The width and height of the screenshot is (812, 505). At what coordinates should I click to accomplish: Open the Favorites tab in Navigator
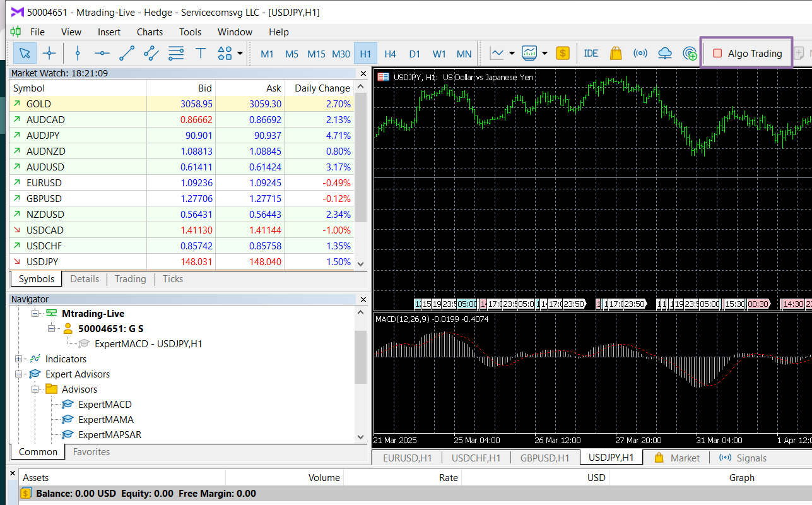[91, 452]
